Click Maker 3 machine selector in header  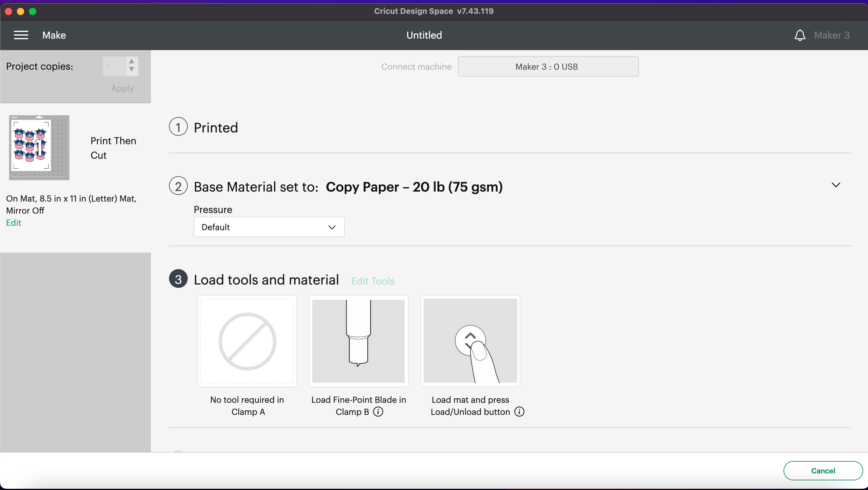831,35
